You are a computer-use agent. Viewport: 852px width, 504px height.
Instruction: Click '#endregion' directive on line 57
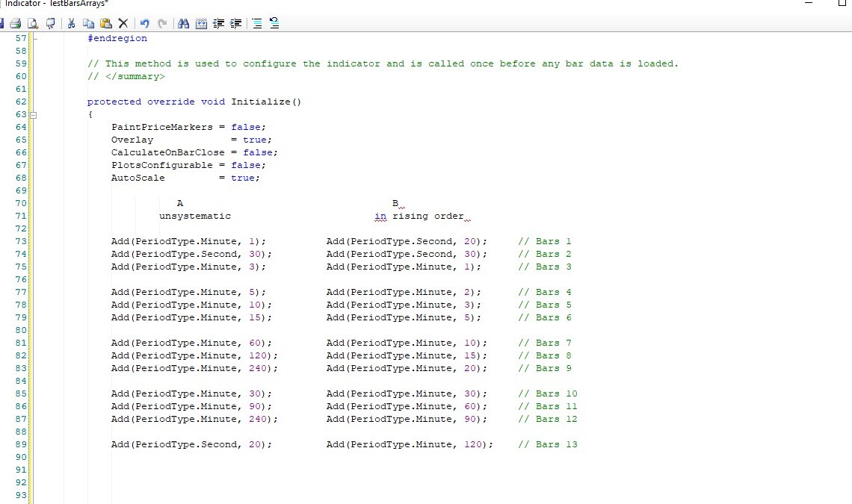coord(117,38)
